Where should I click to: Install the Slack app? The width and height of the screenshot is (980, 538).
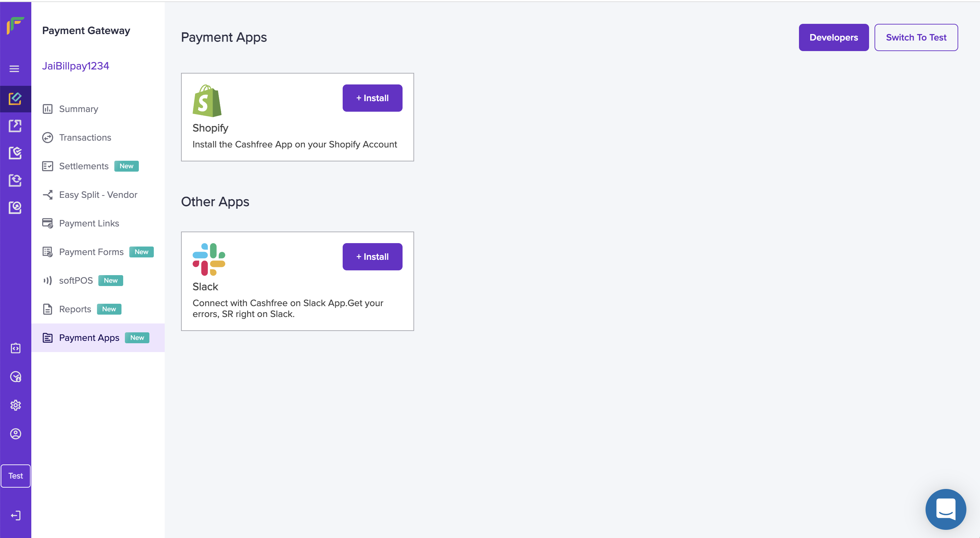point(372,257)
